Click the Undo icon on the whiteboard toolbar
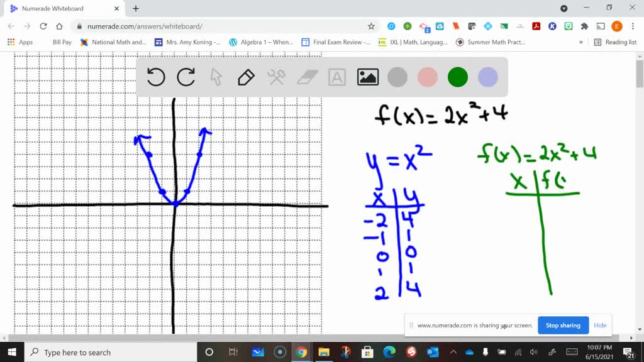Screen dimensions: 644x362 [x=156, y=77]
